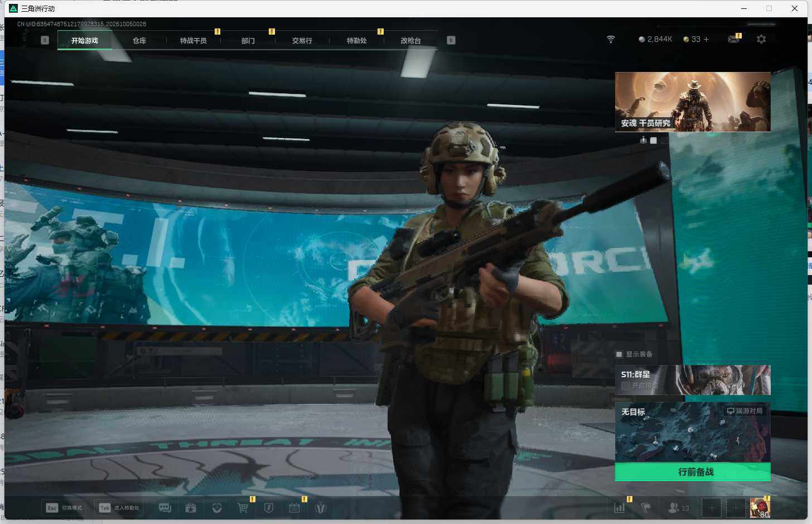Image resolution: width=812 pixels, height=524 pixels.
Task: Open the friends list icon showing 13
Action: point(679,508)
